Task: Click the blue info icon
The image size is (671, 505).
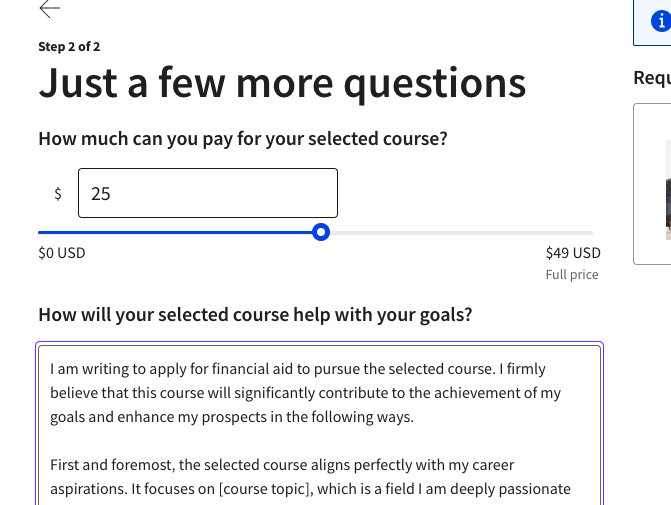Action: [x=661, y=21]
